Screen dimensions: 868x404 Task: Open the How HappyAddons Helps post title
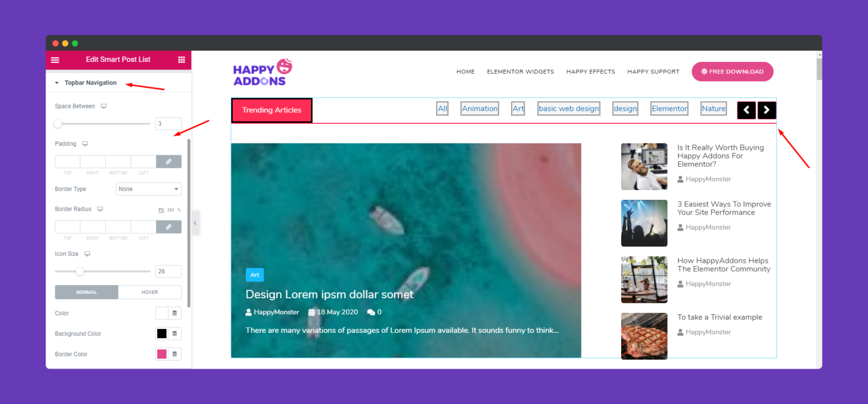tap(724, 264)
